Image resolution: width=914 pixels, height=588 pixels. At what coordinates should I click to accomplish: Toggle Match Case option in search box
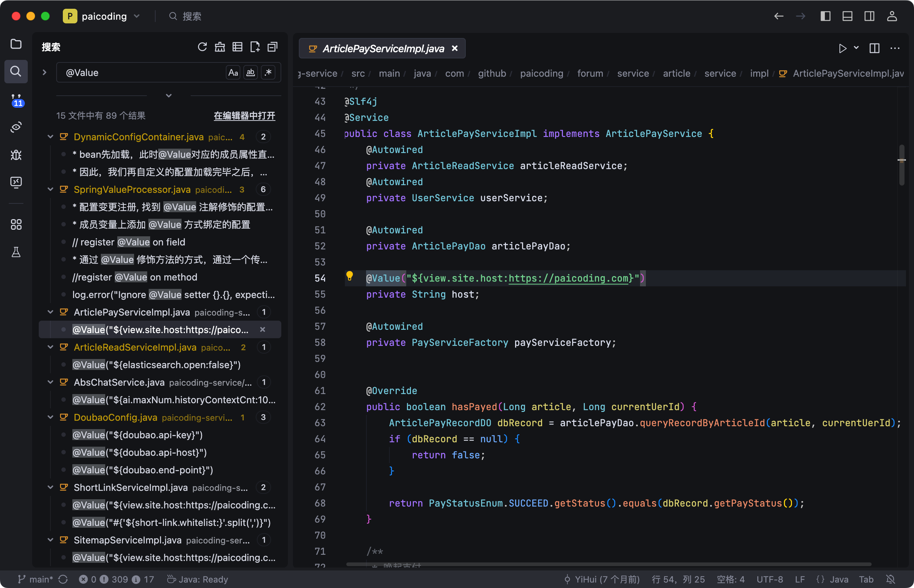tap(233, 73)
